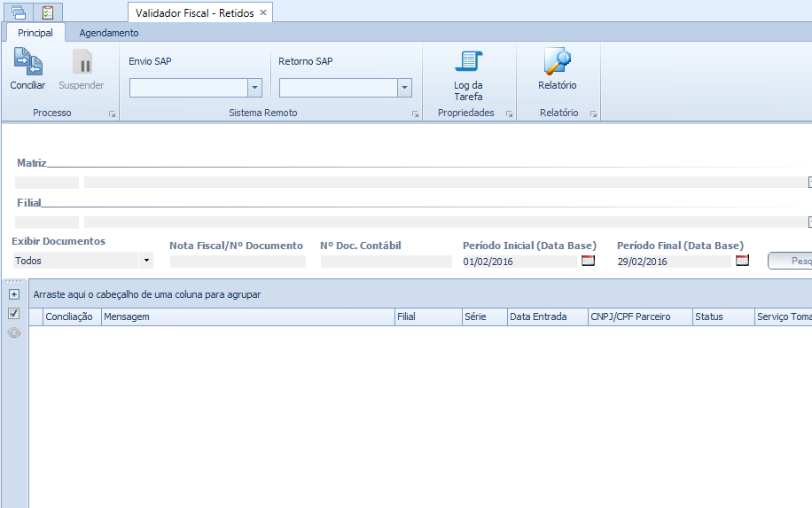Toggle the select-all checkbox beside the grid
This screenshot has width=812, height=508.
(x=13, y=313)
